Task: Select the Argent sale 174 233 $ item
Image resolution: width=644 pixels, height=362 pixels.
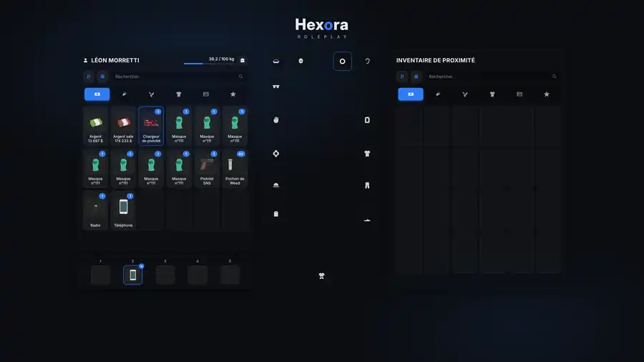Action: (123, 126)
